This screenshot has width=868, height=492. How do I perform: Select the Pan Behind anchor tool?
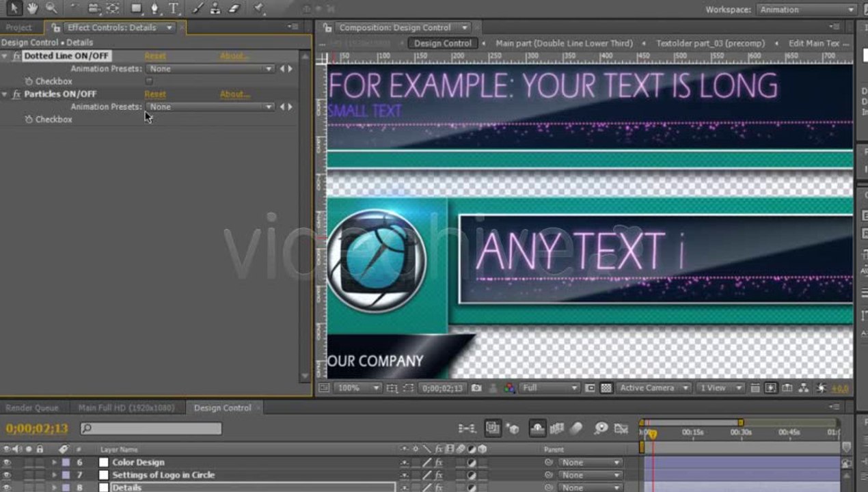click(x=113, y=8)
